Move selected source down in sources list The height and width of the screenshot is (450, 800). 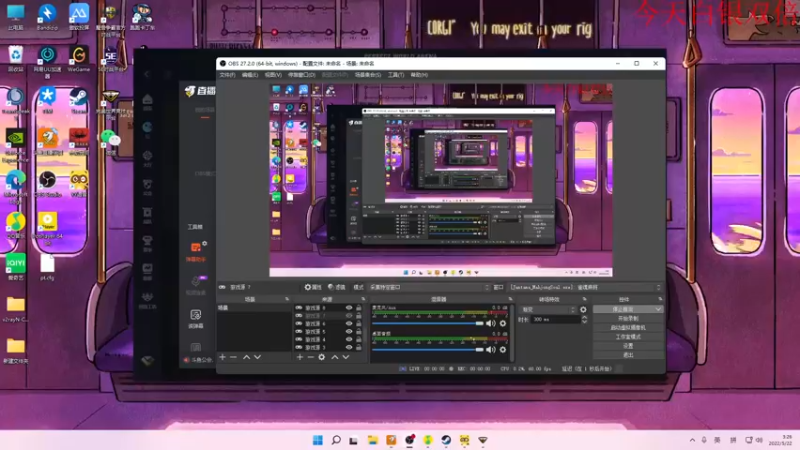pos(345,357)
